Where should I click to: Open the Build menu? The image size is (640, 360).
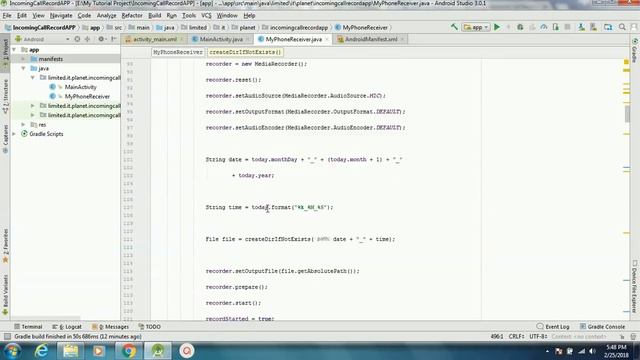[154, 16]
